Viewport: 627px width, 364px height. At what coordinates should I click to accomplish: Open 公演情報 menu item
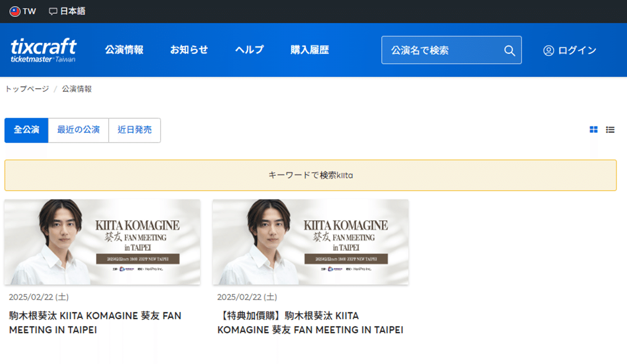point(124,50)
